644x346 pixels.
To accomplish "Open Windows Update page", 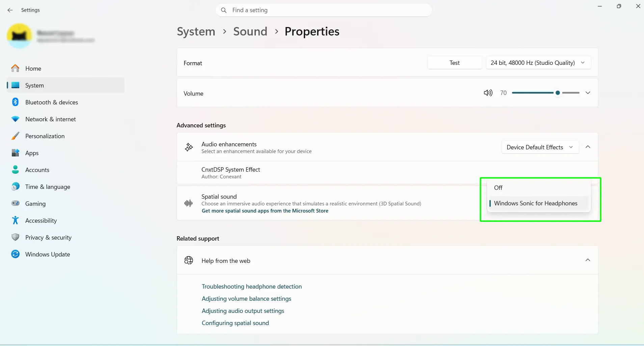I will coord(65,254).
